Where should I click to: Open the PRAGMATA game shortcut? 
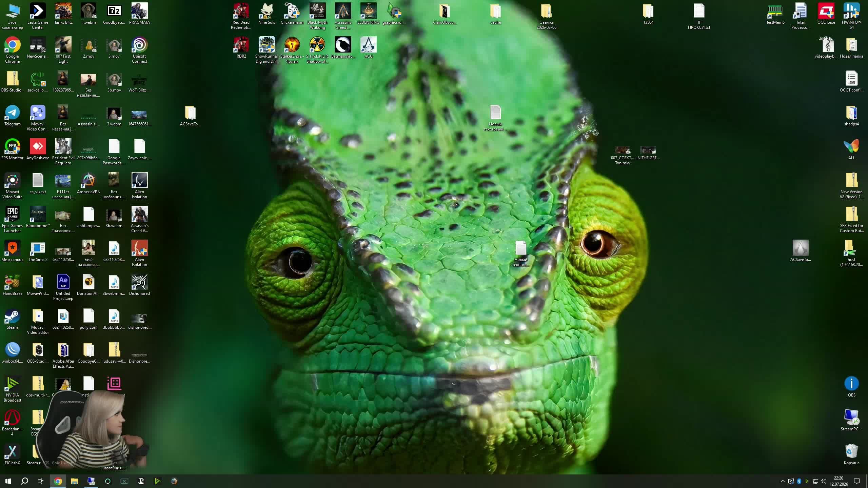pos(139,14)
